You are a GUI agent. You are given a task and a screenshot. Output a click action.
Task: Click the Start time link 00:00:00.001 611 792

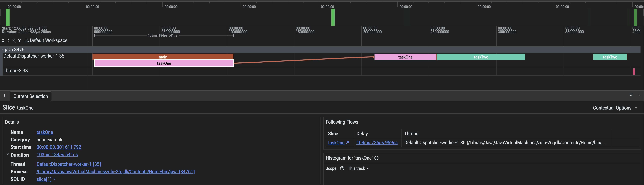click(x=59, y=147)
